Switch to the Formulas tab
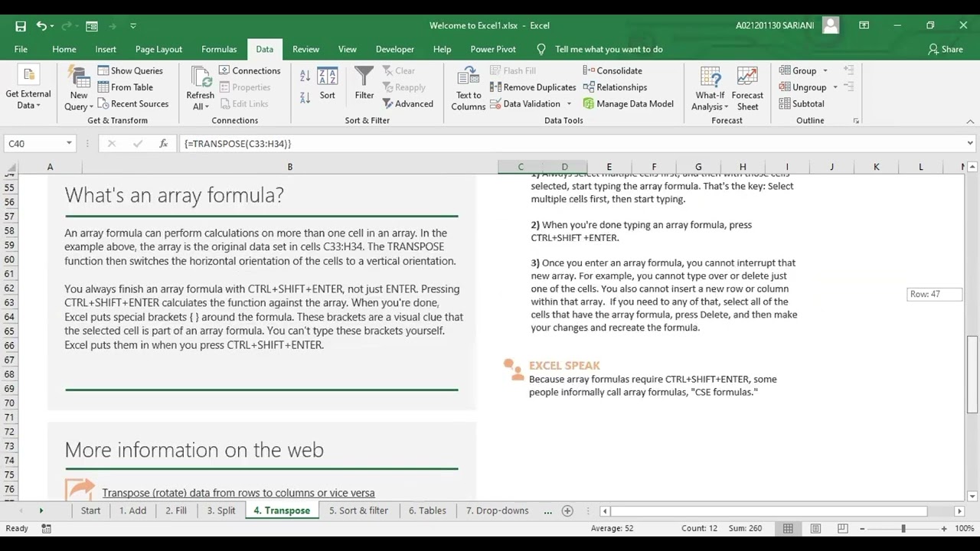The image size is (980, 551). (x=219, y=49)
